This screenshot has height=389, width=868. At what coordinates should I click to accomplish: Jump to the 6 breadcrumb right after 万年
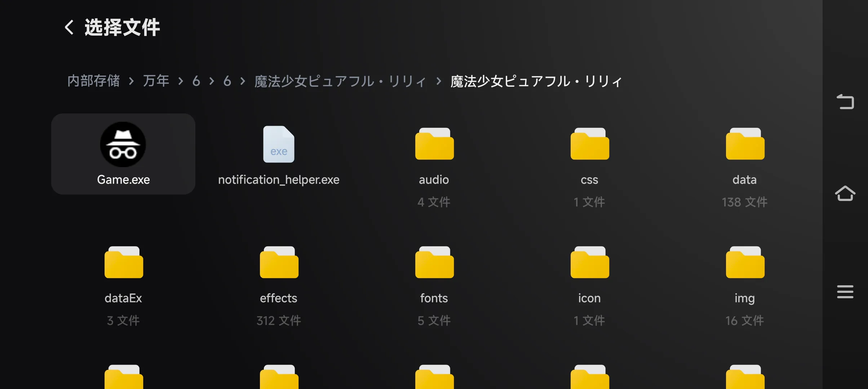[196, 81]
